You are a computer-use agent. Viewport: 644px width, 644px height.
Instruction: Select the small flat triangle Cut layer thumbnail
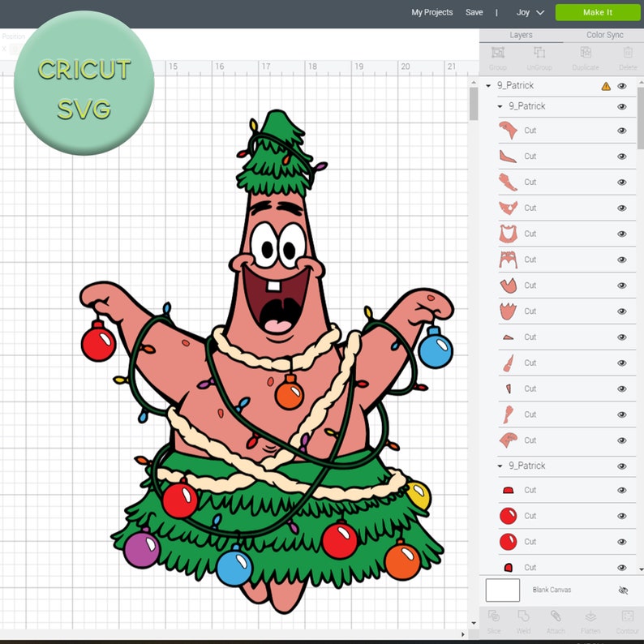(x=508, y=337)
